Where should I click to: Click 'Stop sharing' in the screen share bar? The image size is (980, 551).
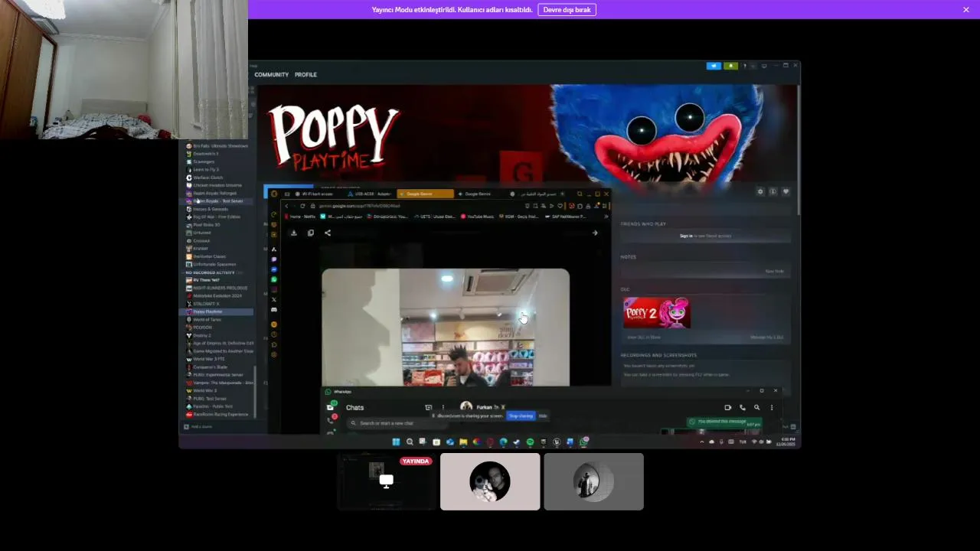pyautogui.click(x=521, y=416)
